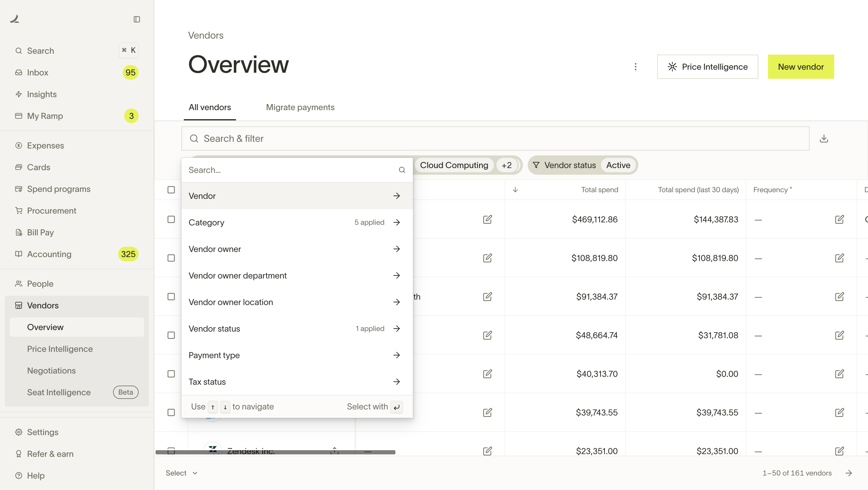Check the checkbox on the Zendesk row
This screenshot has height=490, width=868.
171,451
